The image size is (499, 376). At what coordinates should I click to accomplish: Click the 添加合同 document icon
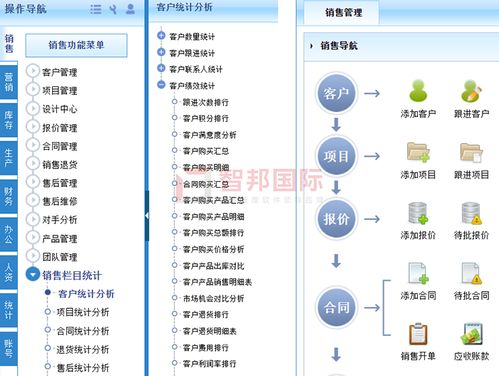pos(418,273)
